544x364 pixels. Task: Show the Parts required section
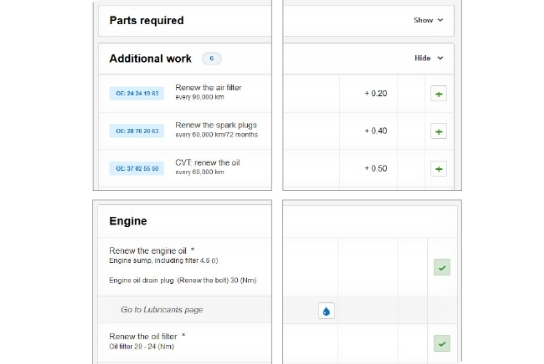click(x=428, y=20)
